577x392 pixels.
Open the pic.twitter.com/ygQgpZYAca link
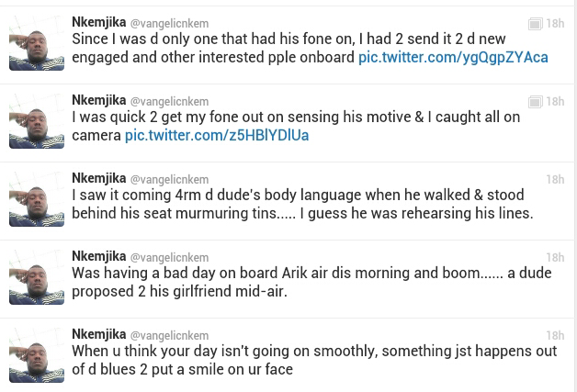pos(454,57)
